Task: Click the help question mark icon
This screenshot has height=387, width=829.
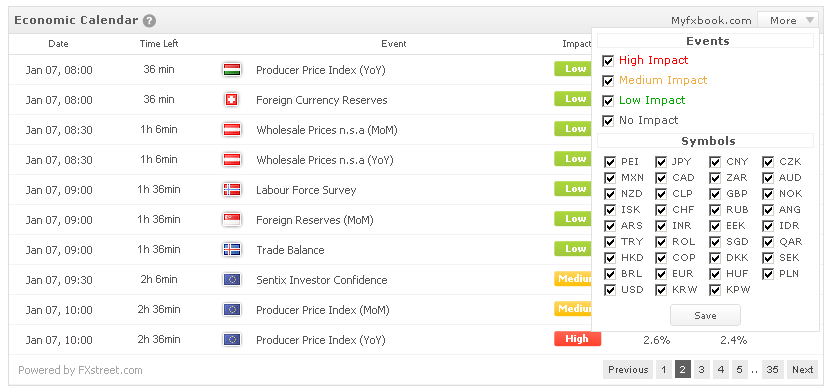Action: click(x=150, y=21)
